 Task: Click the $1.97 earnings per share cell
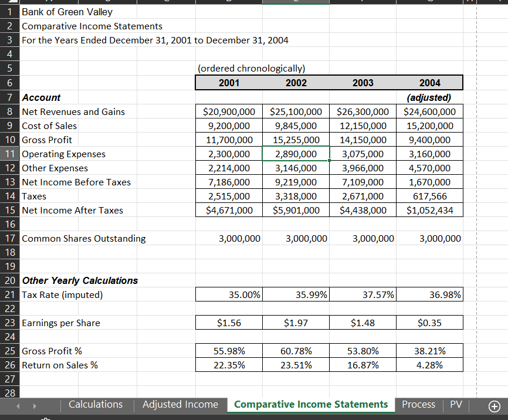(296, 323)
